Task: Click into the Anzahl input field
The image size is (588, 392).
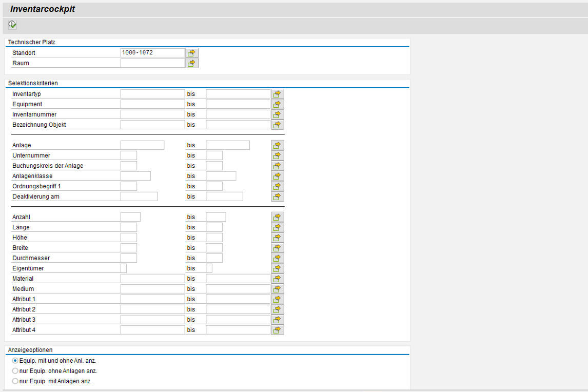Action: pyautogui.click(x=131, y=217)
